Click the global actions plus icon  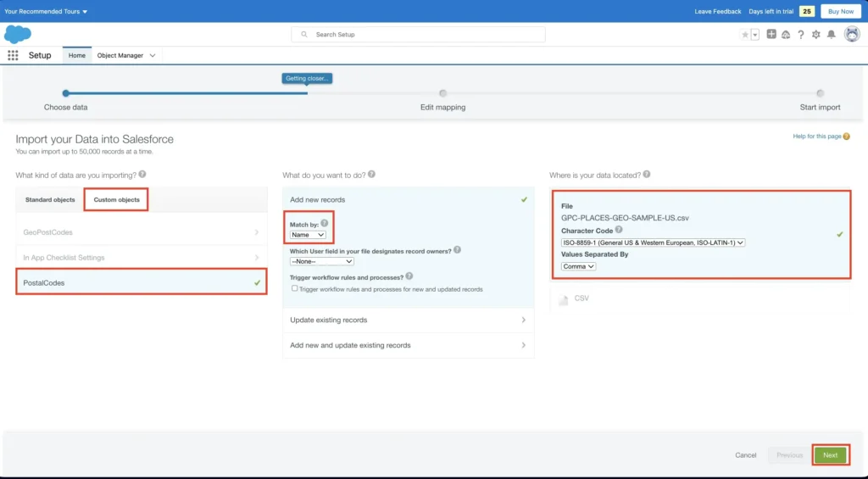[x=771, y=34]
